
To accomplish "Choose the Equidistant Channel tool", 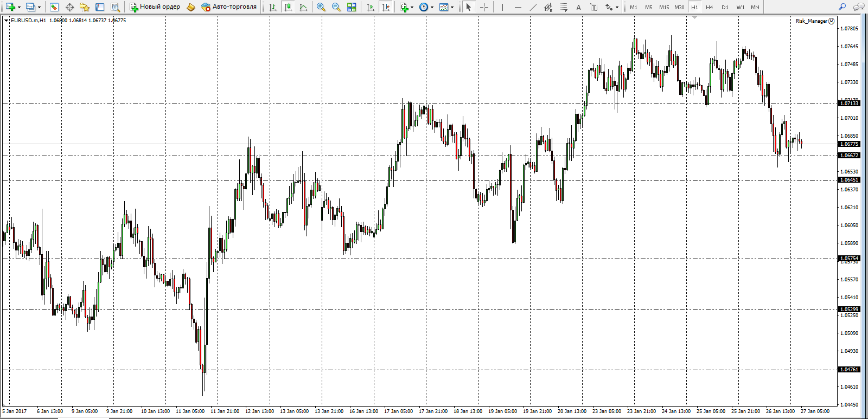I will coord(548,7).
